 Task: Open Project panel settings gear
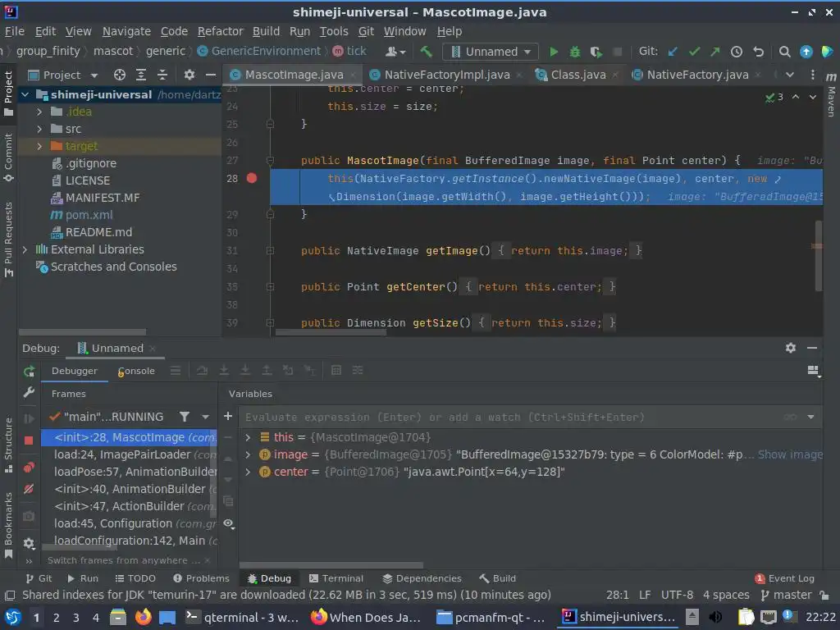point(189,75)
